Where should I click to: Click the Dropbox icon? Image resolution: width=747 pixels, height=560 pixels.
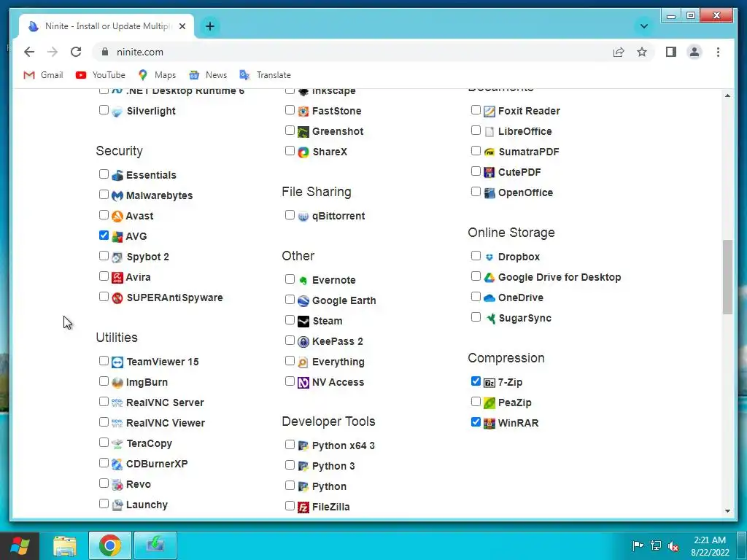coord(489,257)
